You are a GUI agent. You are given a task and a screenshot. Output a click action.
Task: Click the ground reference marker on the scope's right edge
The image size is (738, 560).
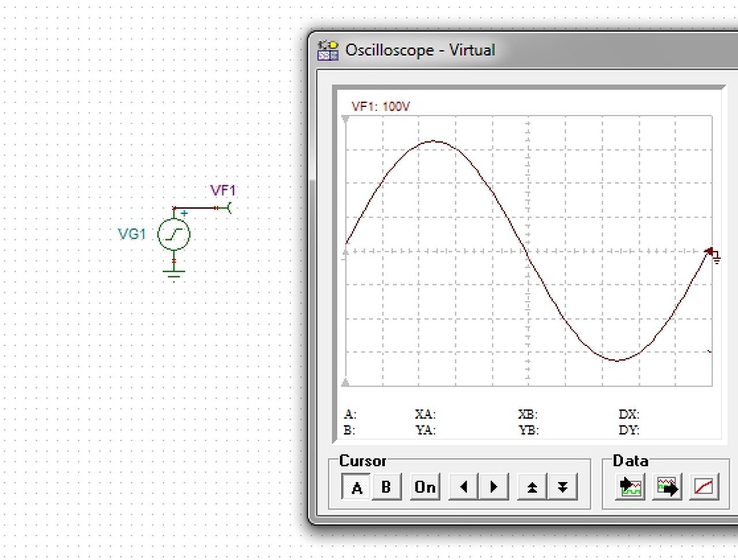714,255
